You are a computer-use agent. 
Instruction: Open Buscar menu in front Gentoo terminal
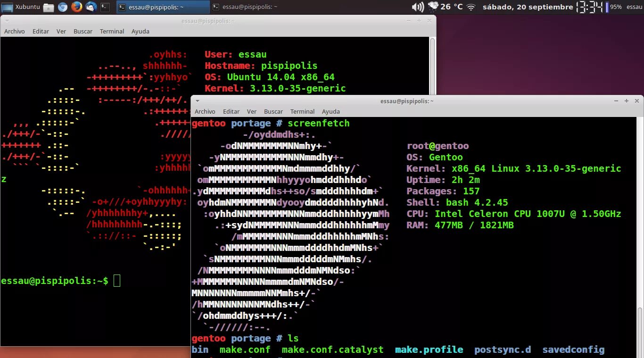pos(273,111)
